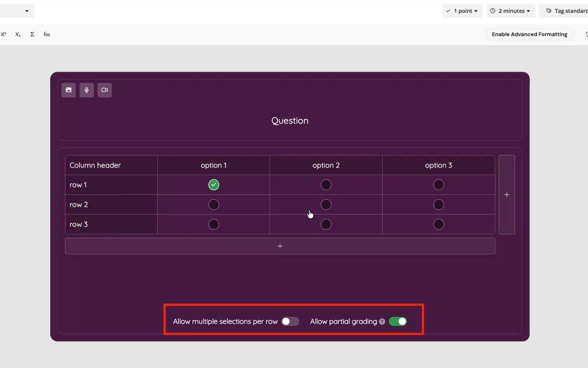
Task: Select option 3 for row 2
Action: 439,204
